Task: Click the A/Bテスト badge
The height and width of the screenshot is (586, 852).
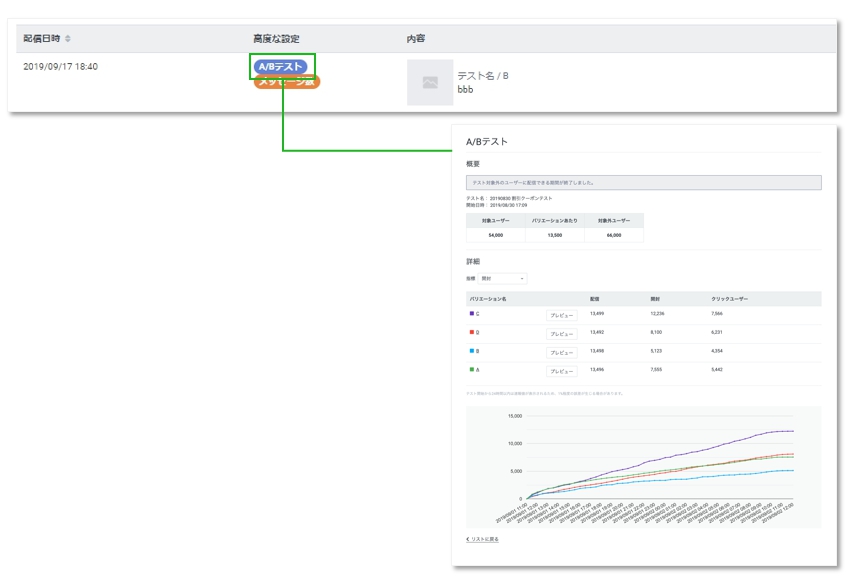Action: [280, 67]
